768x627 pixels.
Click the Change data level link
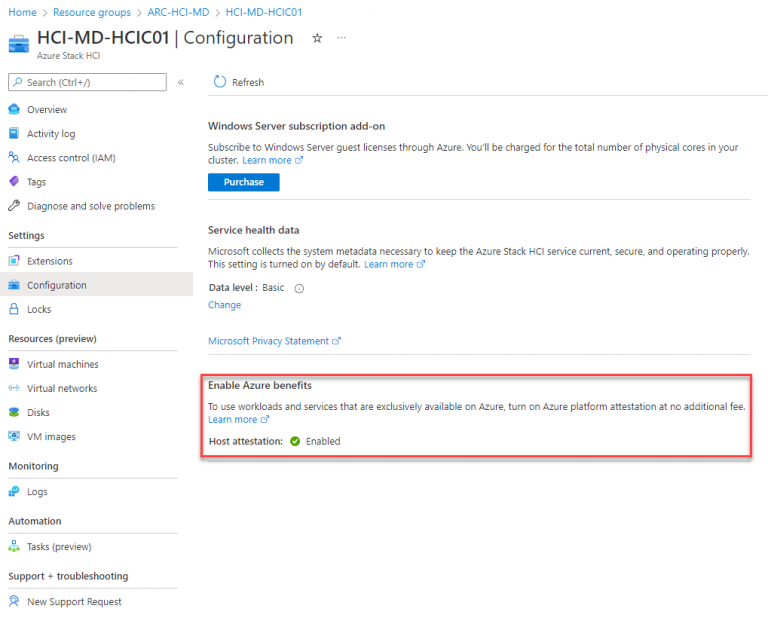[x=224, y=305]
